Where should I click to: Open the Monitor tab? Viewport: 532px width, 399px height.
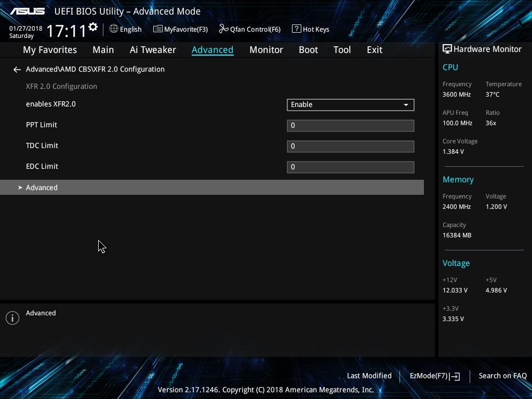pyautogui.click(x=266, y=50)
